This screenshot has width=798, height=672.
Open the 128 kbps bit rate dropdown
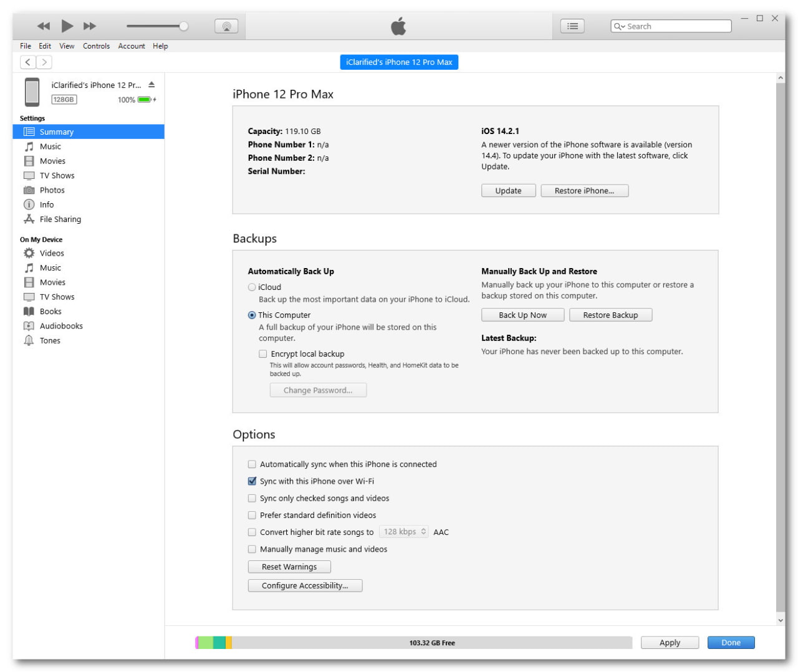coord(404,532)
